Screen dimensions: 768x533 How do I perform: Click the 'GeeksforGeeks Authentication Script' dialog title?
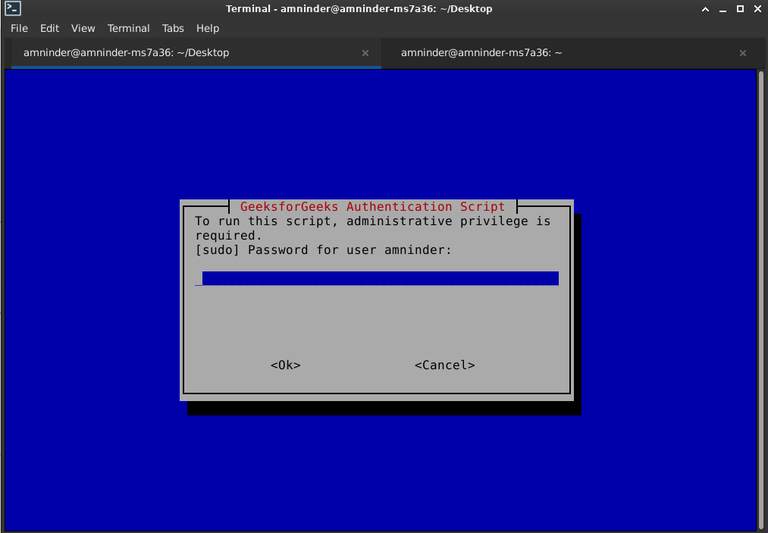[372, 207]
